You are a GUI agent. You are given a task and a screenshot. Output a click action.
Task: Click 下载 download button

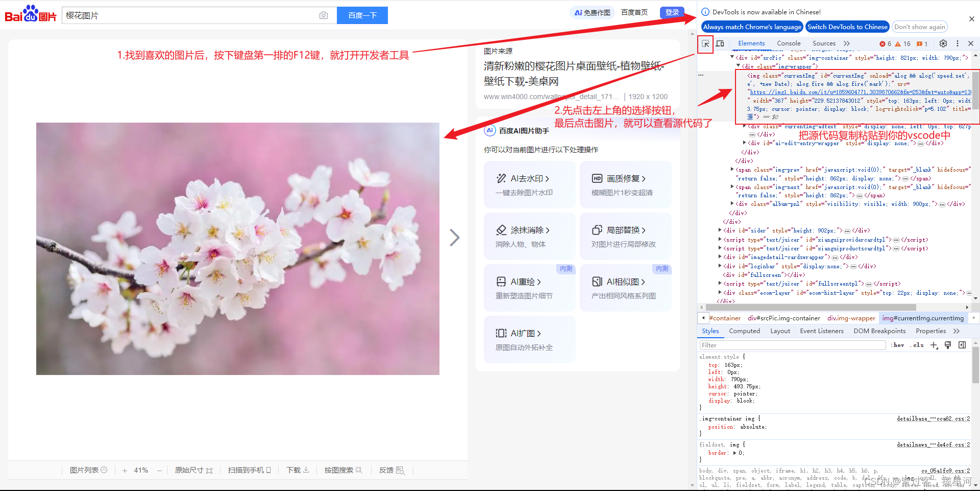(x=298, y=470)
